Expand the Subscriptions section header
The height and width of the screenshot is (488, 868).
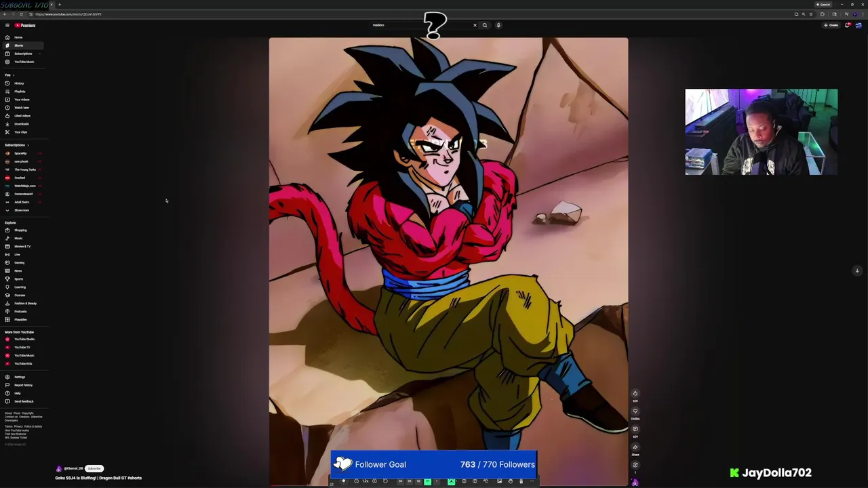[17, 145]
